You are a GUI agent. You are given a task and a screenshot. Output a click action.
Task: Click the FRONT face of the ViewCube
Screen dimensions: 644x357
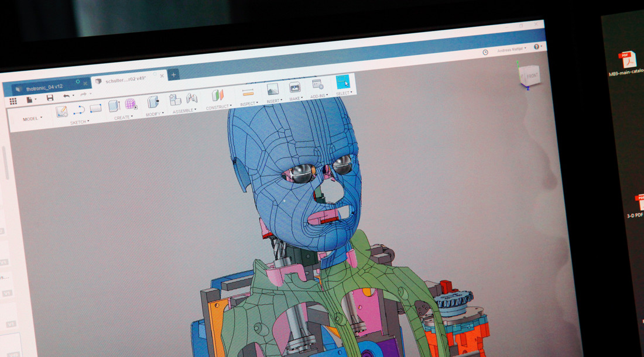click(532, 75)
